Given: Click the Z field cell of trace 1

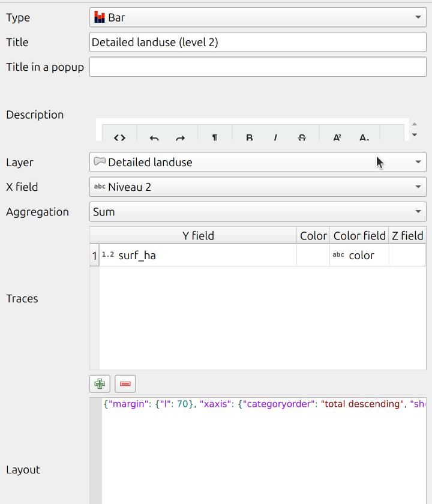Looking at the screenshot, I should click(407, 255).
